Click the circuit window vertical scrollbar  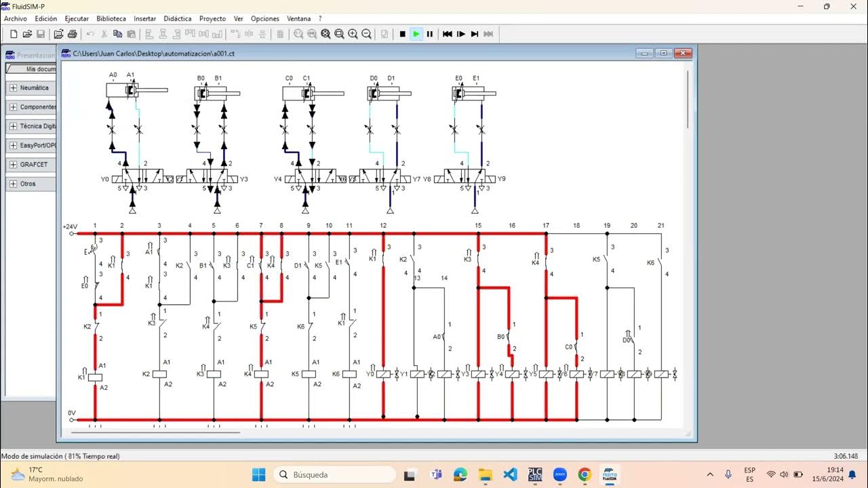click(688, 100)
